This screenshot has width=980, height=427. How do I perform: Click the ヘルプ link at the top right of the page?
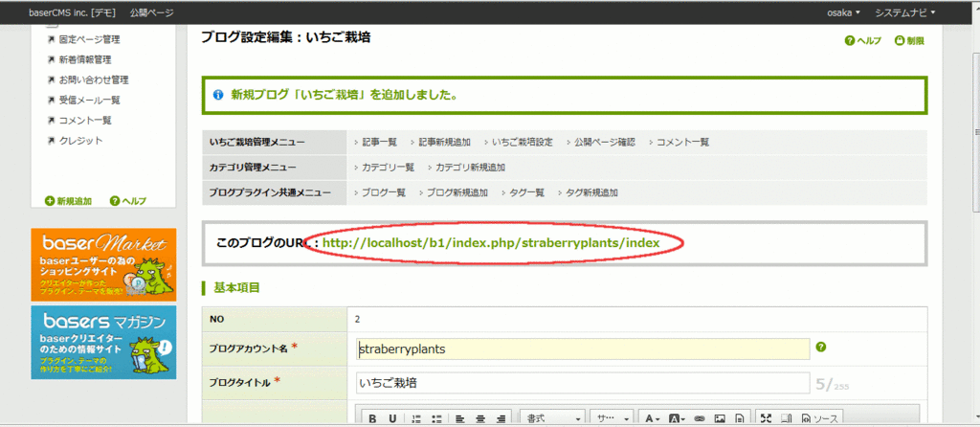pyautogui.click(x=862, y=41)
